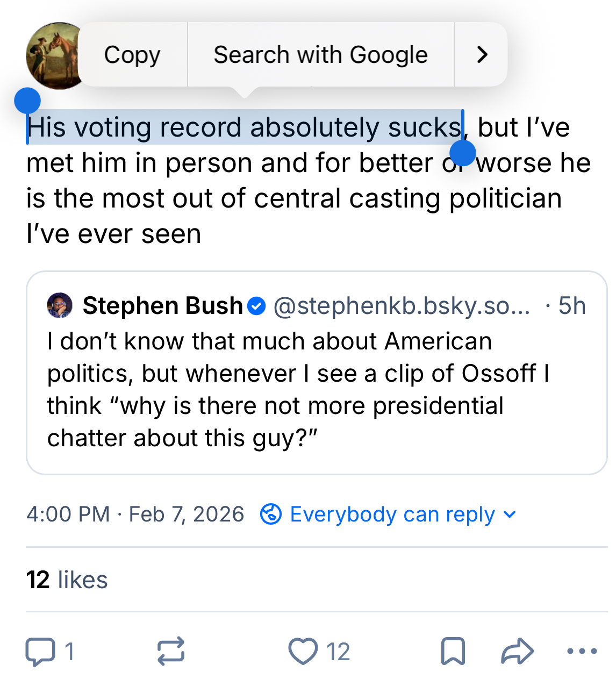Choose Copy from the selection popup
This screenshot has height=686, width=616.
pos(132,55)
